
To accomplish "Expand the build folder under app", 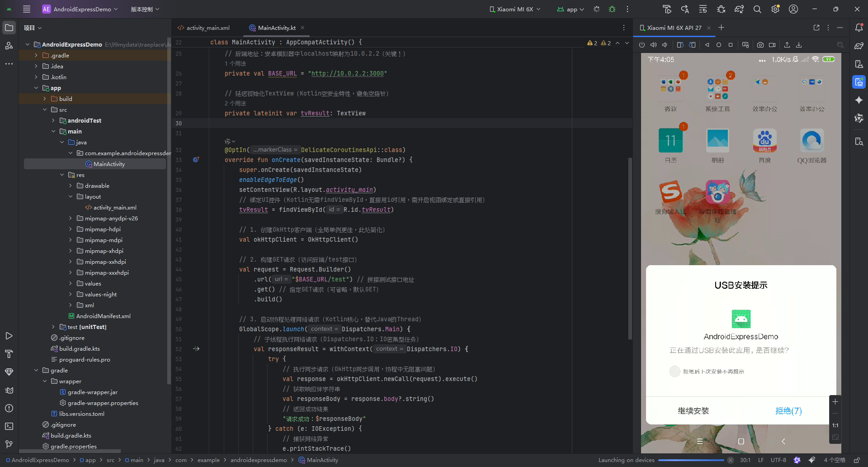I will [x=45, y=99].
